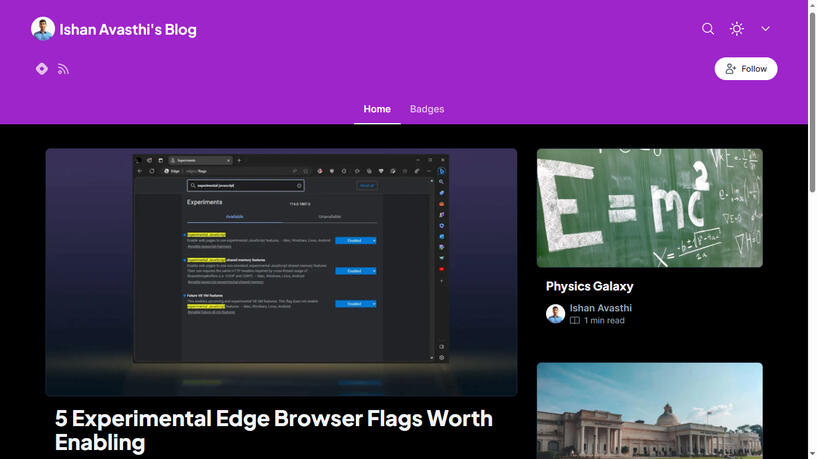Click the book icon beside '1 min read'
Screen dimensions: 817x459
click(575, 321)
